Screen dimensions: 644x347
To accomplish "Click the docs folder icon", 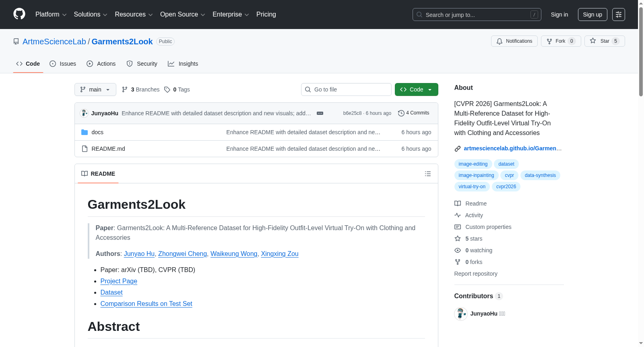I will click(x=85, y=132).
